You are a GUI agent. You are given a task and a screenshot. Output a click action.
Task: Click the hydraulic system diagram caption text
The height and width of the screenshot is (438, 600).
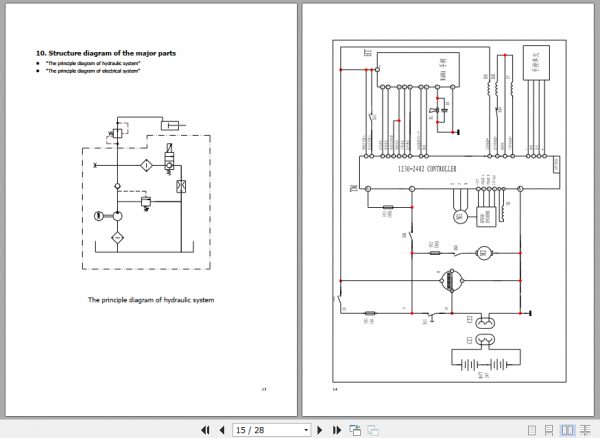coord(151,300)
